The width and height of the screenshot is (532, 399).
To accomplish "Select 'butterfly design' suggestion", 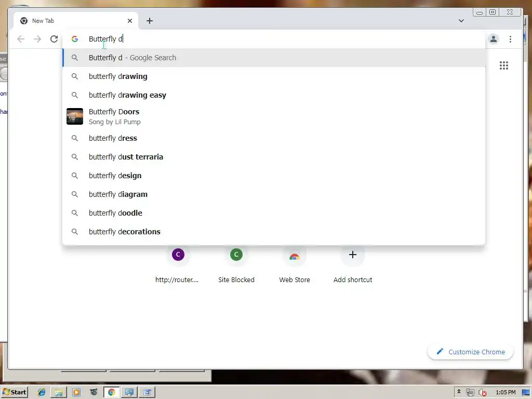I will [274, 176].
